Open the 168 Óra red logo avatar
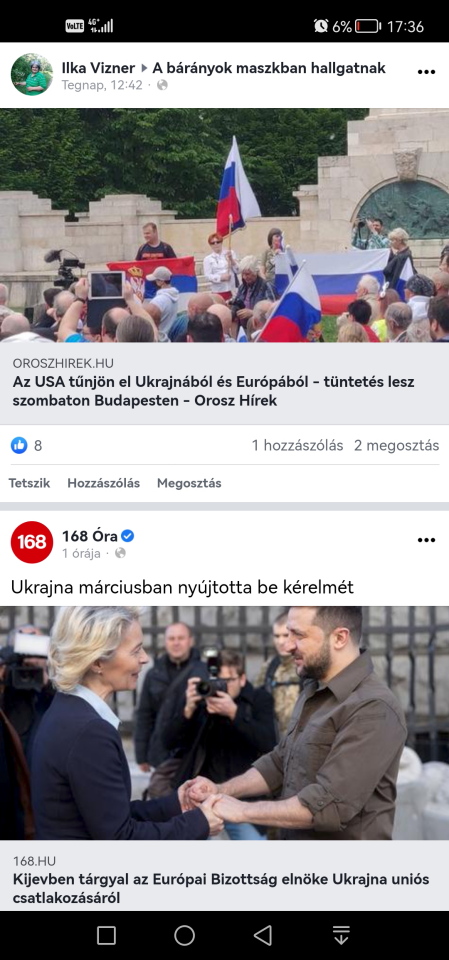 click(x=32, y=542)
